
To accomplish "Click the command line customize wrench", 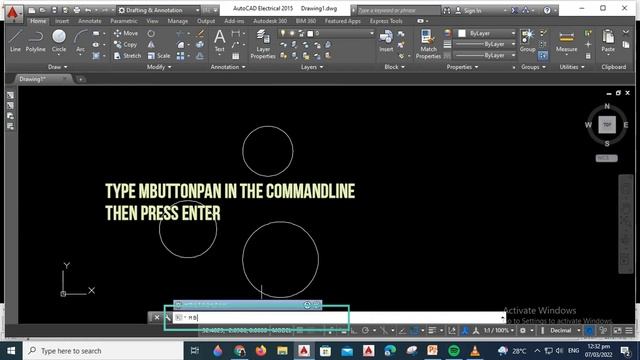I will click(x=167, y=317).
